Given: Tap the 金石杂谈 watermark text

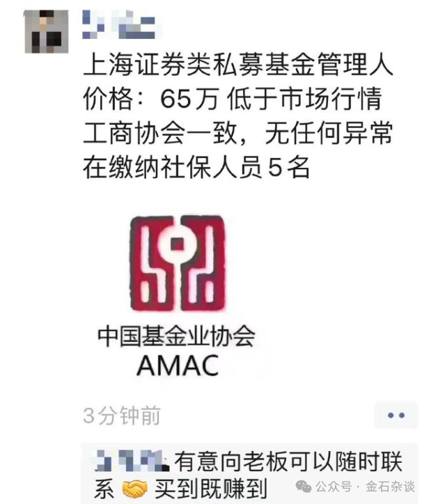Looking at the screenshot, I should coord(391,487).
